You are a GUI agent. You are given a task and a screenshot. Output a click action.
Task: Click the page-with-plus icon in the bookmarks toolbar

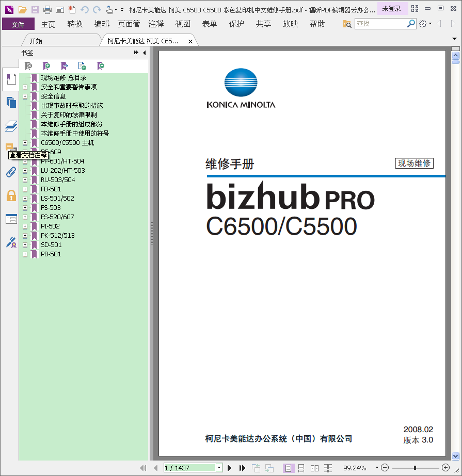point(82,65)
